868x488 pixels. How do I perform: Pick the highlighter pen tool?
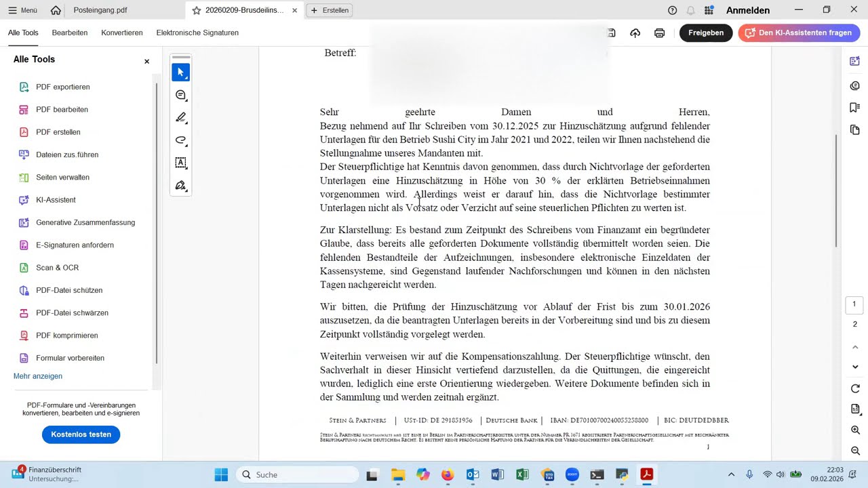tap(180, 117)
